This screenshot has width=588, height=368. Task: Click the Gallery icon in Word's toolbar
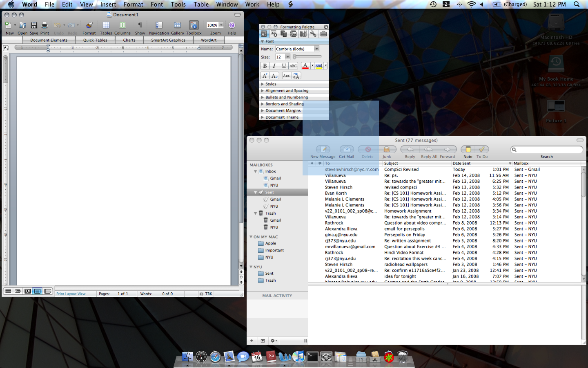click(x=177, y=25)
